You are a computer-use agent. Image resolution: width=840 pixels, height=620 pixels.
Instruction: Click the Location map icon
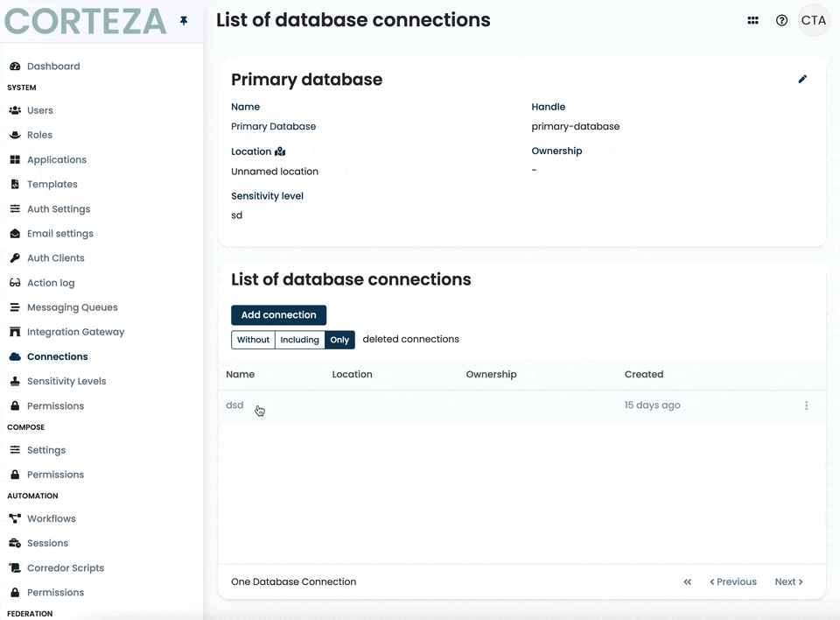coord(280,151)
